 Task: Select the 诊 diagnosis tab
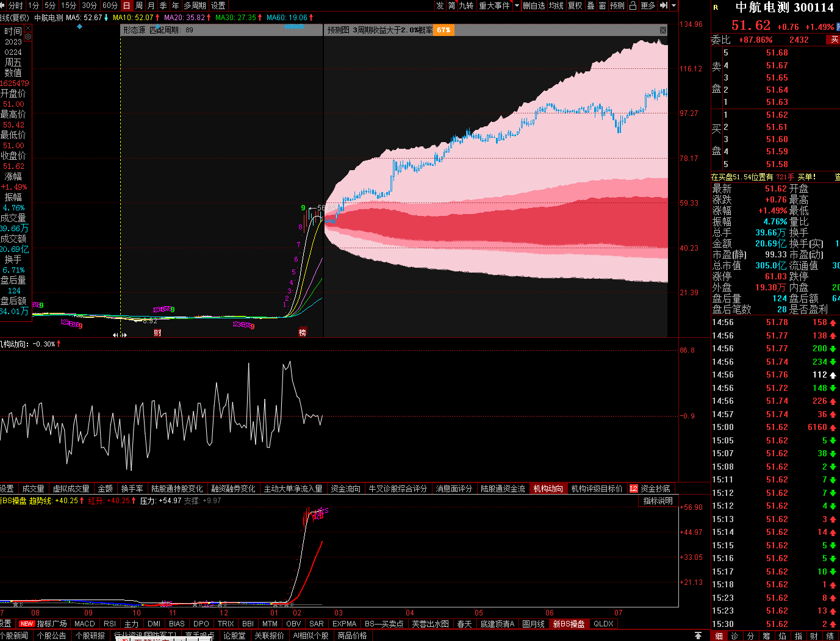[734, 636]
